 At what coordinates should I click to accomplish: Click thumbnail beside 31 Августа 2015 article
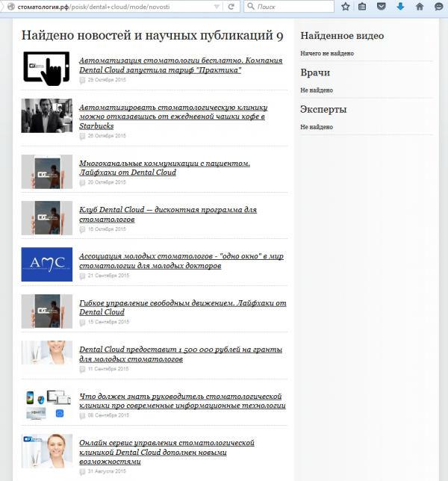46,451
